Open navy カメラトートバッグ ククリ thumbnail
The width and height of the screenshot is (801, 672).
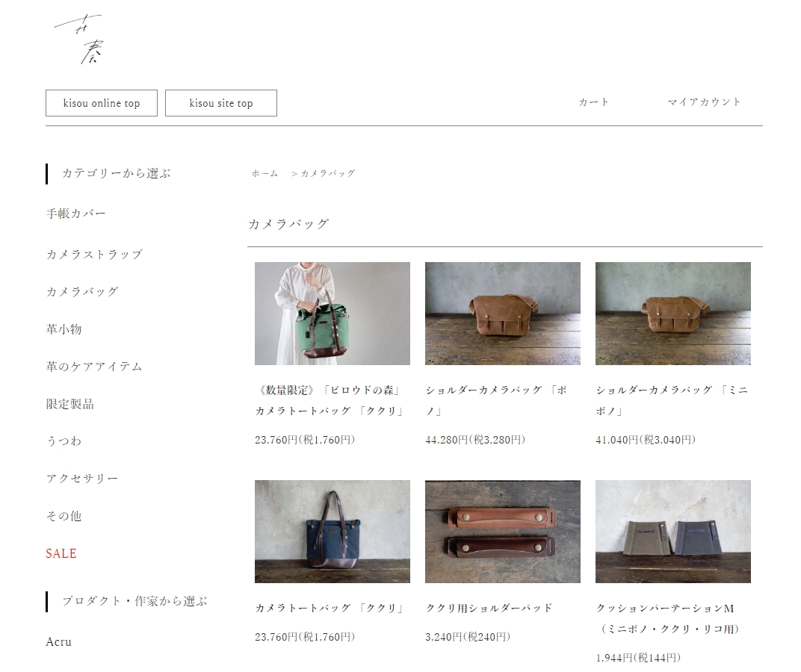333,532
